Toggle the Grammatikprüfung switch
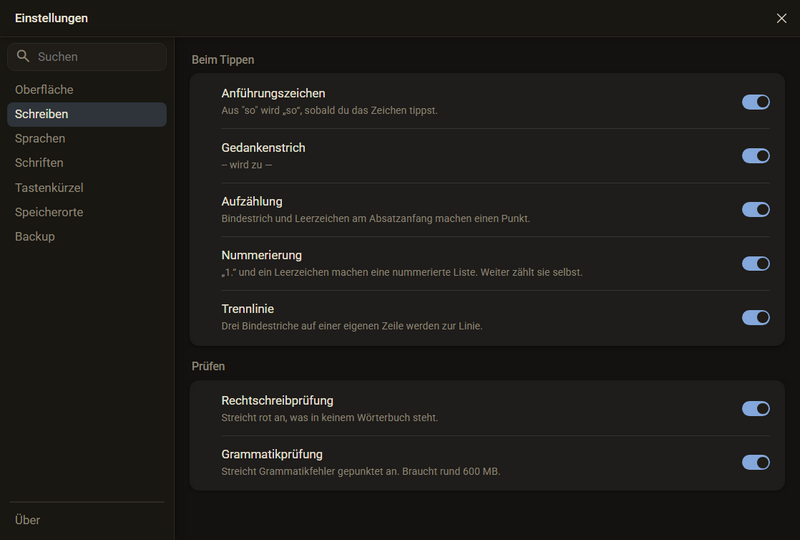 [756, 462]
